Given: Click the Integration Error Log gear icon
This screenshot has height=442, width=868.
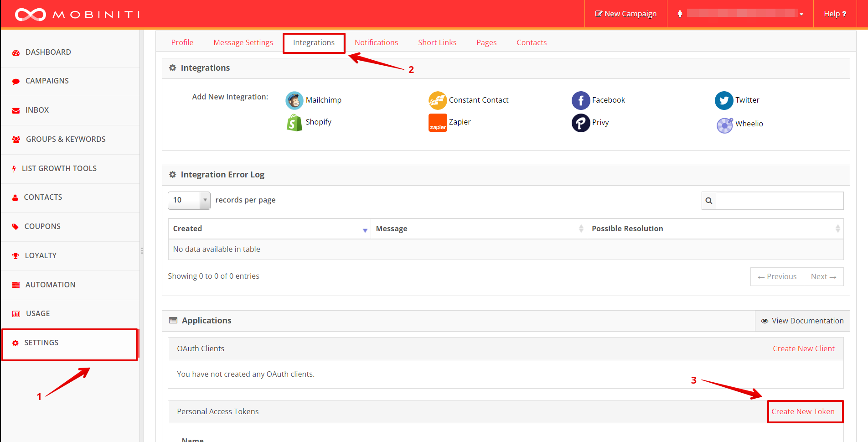Looking at the screenshot, I should click(x=172, y=175).
